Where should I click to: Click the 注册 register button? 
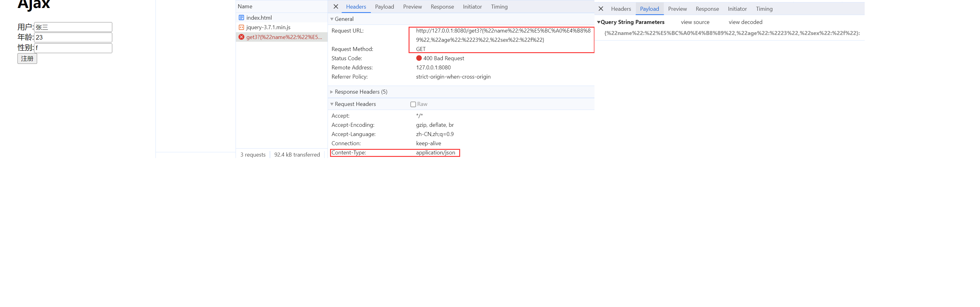tap(27, 59)
